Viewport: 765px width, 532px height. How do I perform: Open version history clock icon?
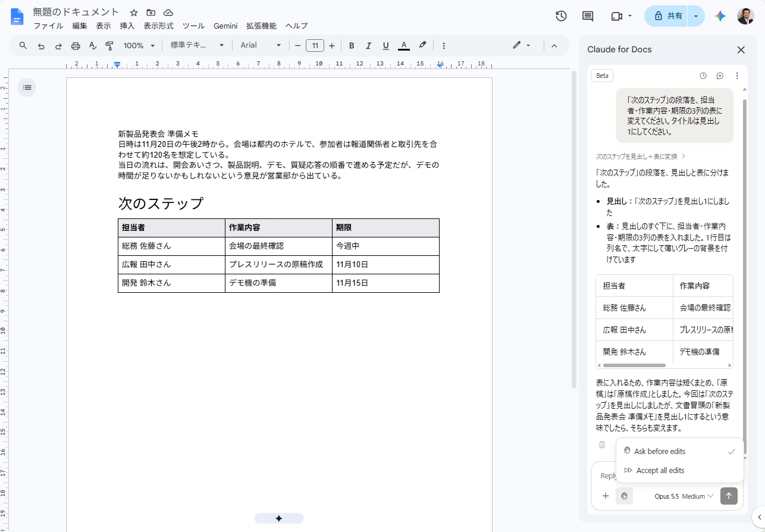[561, 16]
